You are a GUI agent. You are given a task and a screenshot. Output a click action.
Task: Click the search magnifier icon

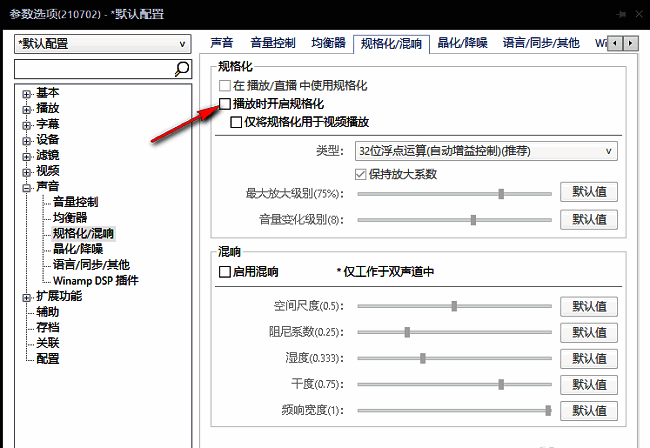[x=182, y=69]
